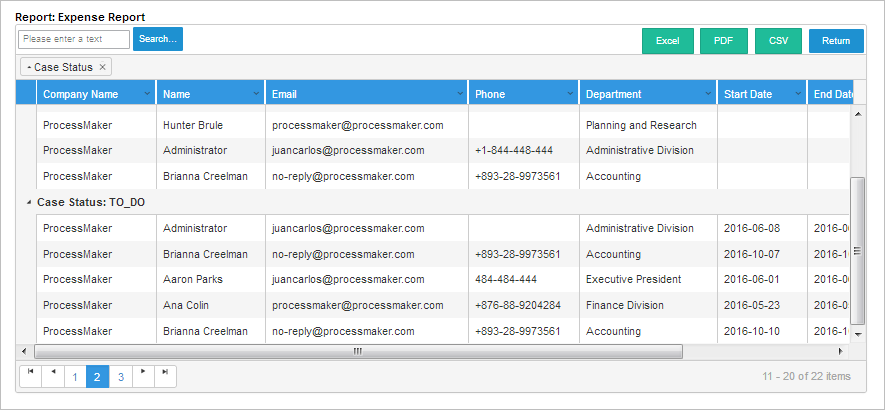885x410 pixels.
Task: Click the Return button
Action: (x=835, y=41)
